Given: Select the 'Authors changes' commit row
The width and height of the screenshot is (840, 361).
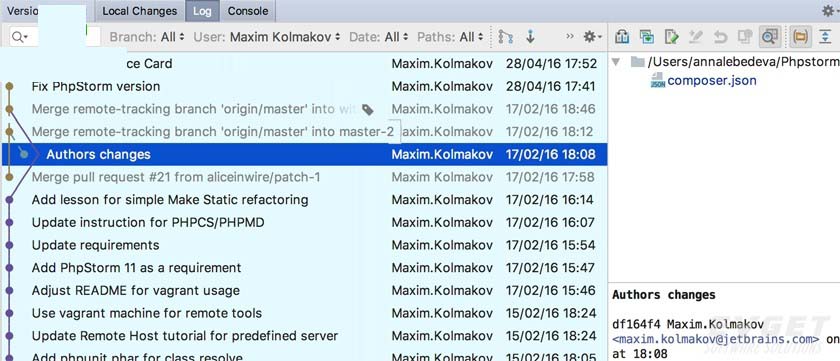Looking at the screenshot, I should pos(304,154).
